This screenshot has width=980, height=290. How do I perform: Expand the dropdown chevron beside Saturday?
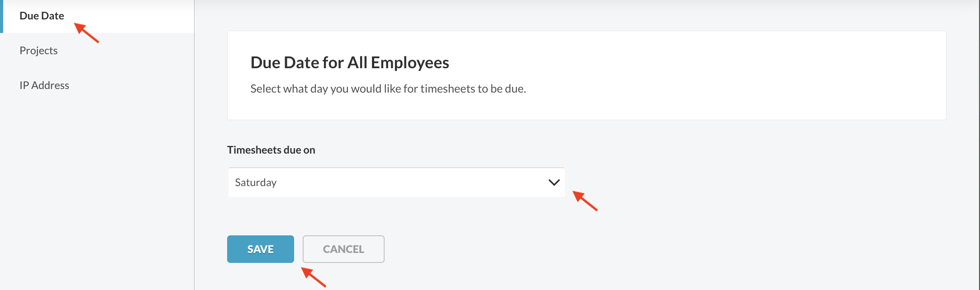click(554, 182)
